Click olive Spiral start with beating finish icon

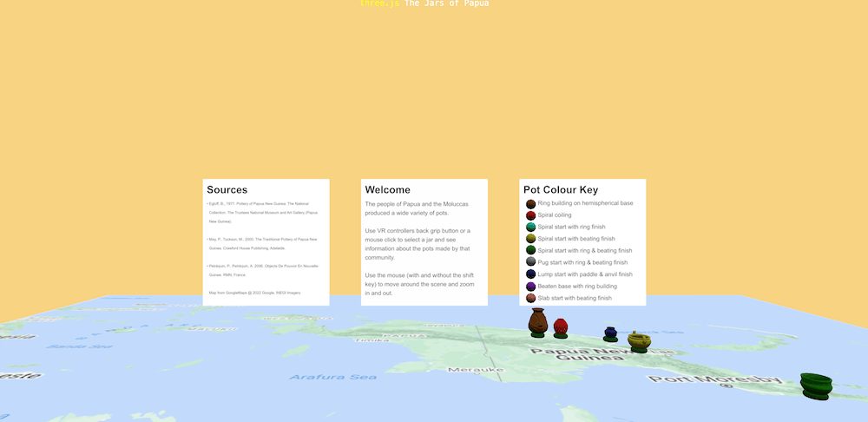pos(530,239)
